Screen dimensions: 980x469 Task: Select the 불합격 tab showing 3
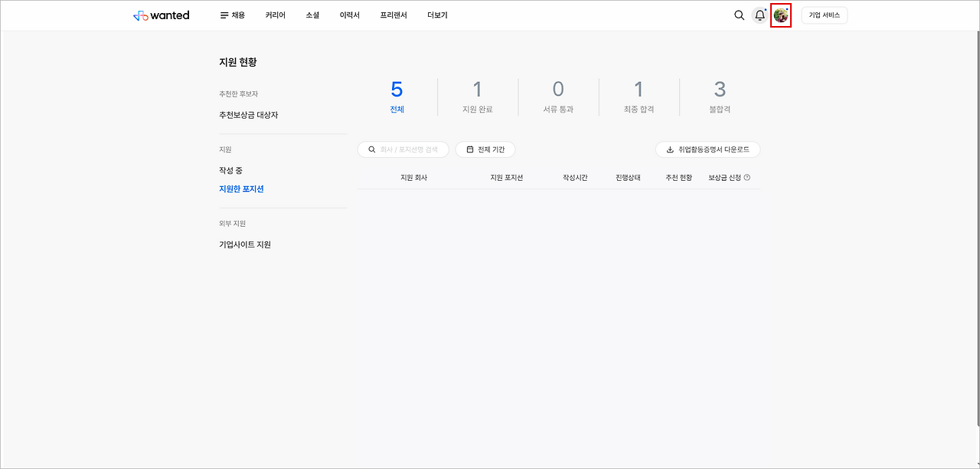720,97
